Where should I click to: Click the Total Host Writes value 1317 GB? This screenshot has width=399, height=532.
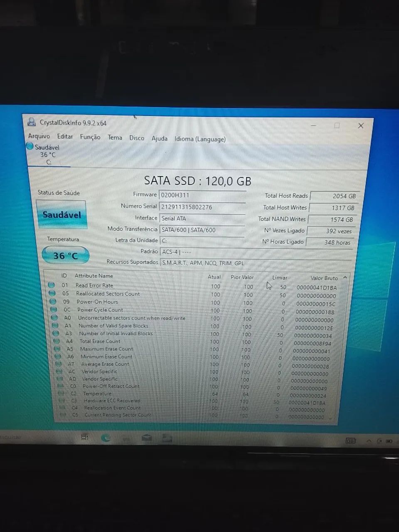[x=333, y=208]
